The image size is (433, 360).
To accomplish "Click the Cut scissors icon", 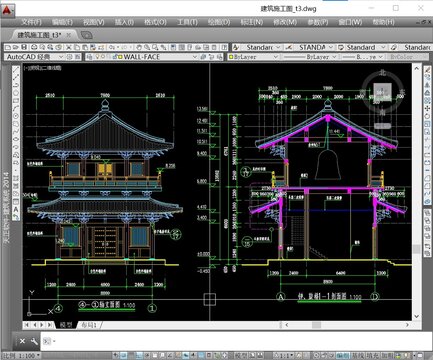I will pos(68,47).
